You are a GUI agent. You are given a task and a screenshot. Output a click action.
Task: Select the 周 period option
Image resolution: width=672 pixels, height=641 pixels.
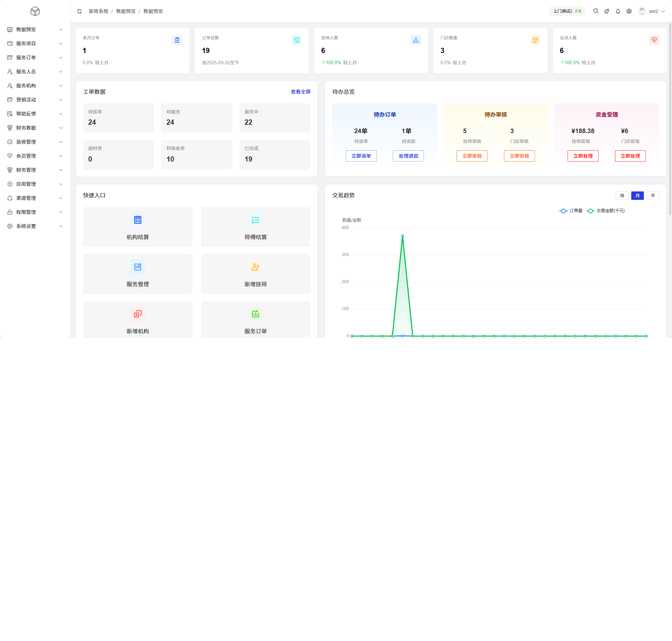pos(622,196)
